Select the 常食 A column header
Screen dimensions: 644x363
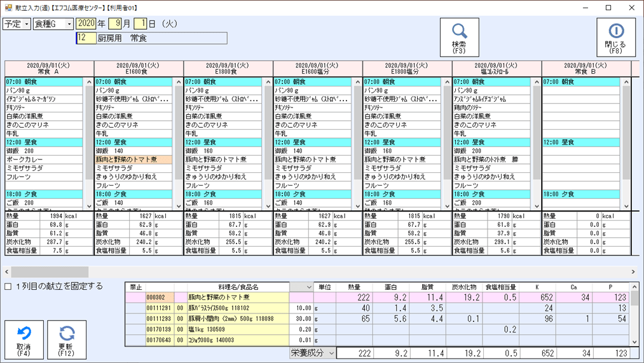[x=49, y=69]
